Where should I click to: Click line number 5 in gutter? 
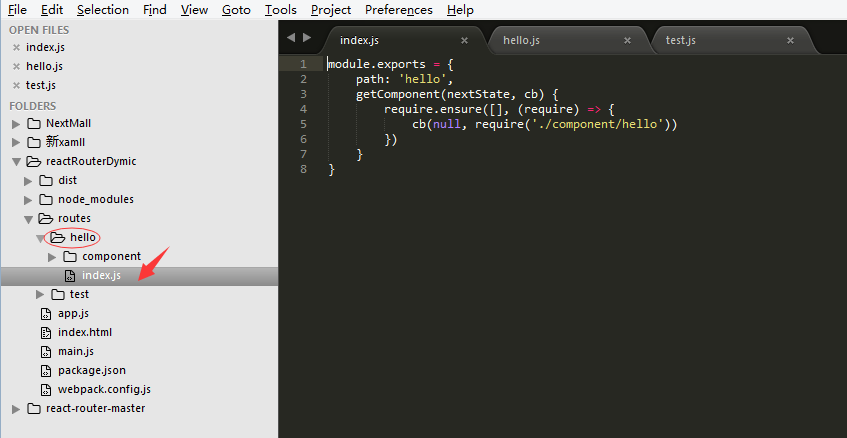click(303, 124)
